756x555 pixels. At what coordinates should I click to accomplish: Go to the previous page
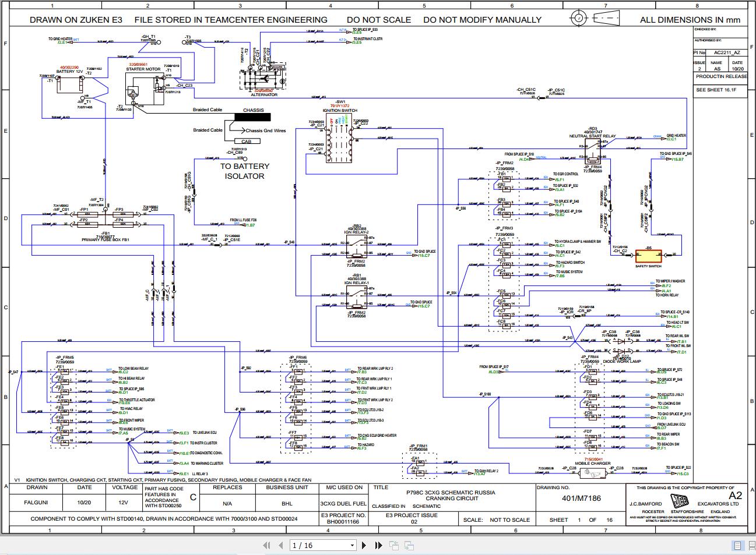282,545
